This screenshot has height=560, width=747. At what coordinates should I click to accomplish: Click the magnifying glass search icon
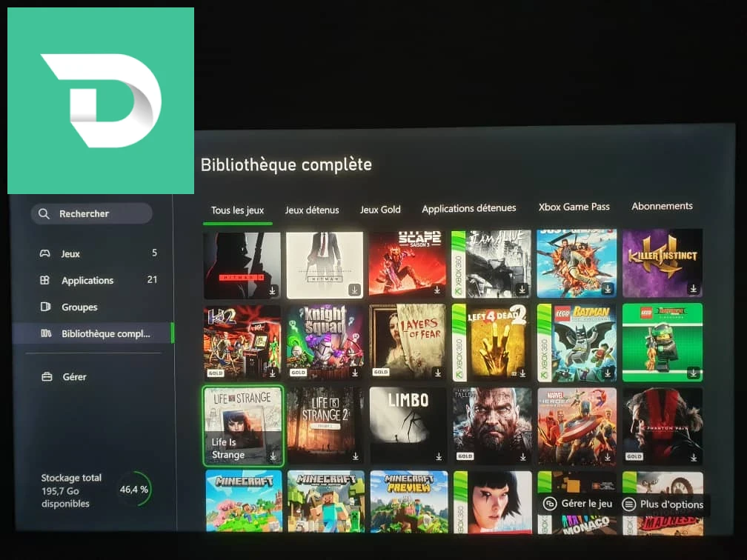point(44,214)
